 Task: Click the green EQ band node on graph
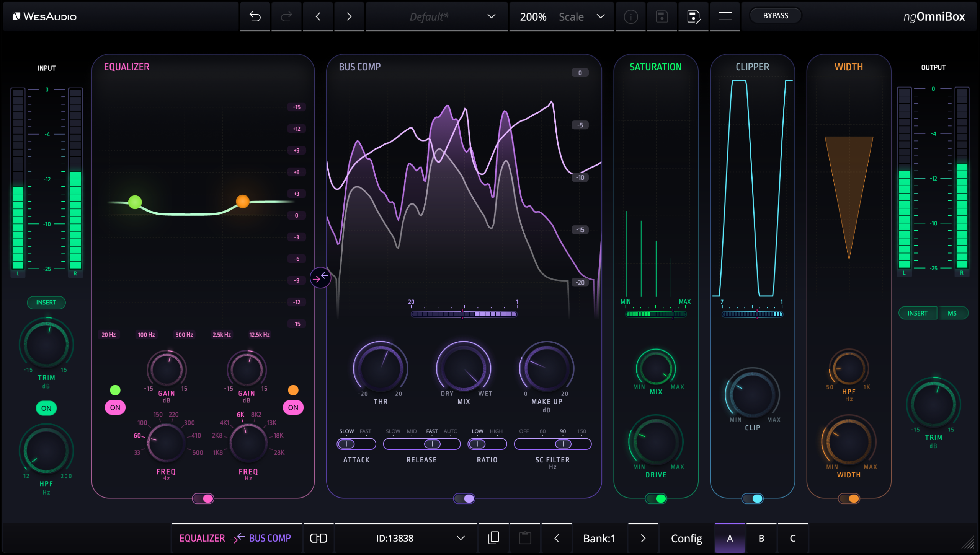(x=135, y=202)
